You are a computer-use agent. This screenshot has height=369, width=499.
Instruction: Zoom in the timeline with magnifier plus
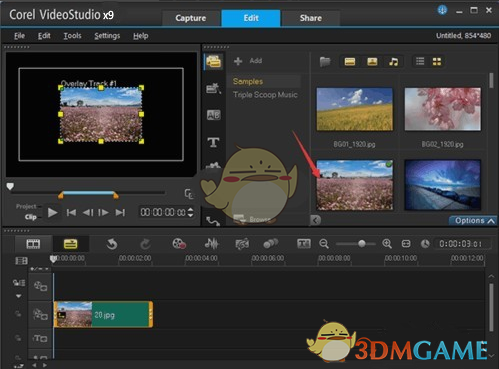point(387,244)
